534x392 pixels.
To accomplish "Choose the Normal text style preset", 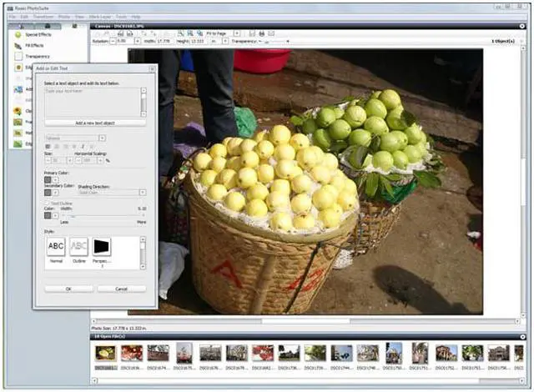I will tap(56, 248).
